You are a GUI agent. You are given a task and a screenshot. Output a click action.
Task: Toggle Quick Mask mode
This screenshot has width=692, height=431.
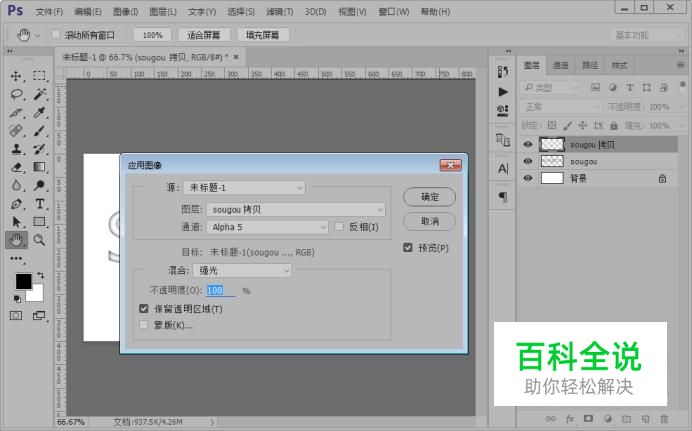[16, 315]
